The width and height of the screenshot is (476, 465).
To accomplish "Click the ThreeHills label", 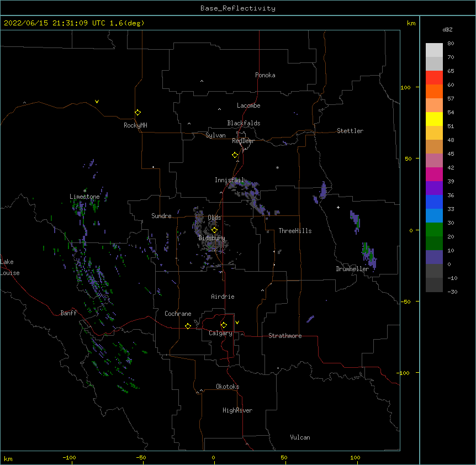I will 295,231.
